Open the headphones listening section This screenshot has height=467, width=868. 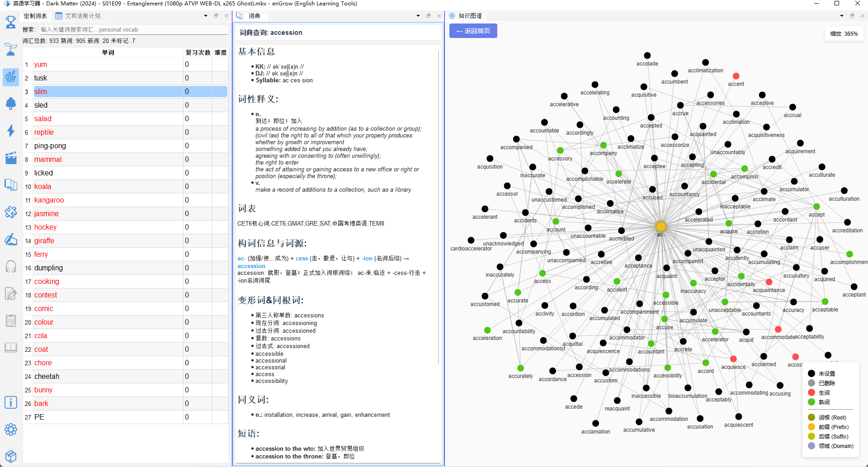pos(11,266)
